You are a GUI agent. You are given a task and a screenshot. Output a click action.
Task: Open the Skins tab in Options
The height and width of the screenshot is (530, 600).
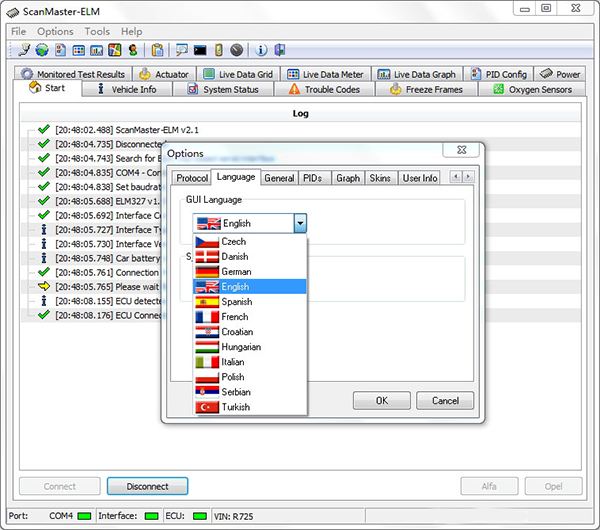(x=380, y=178)
